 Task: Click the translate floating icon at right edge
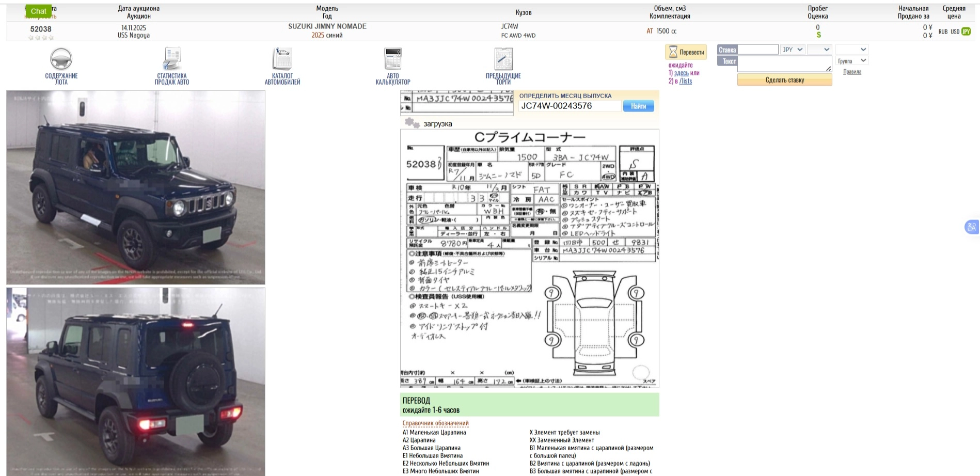click(972, 227)
